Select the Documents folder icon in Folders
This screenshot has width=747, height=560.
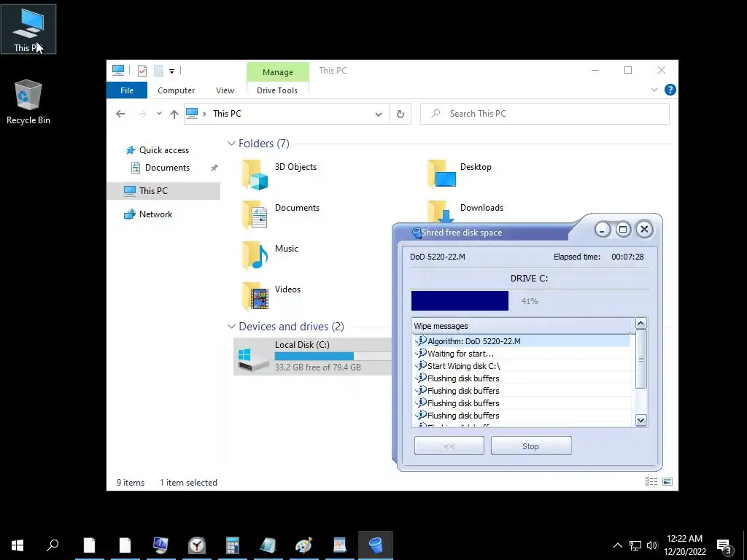click(255, 215)
